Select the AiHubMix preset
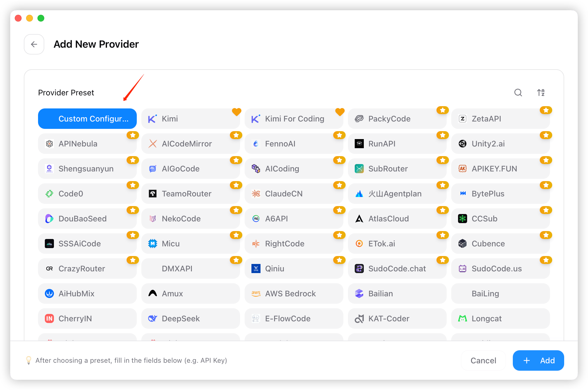The width and height of the screenshot is (588, 390). [x=87, y=293]
